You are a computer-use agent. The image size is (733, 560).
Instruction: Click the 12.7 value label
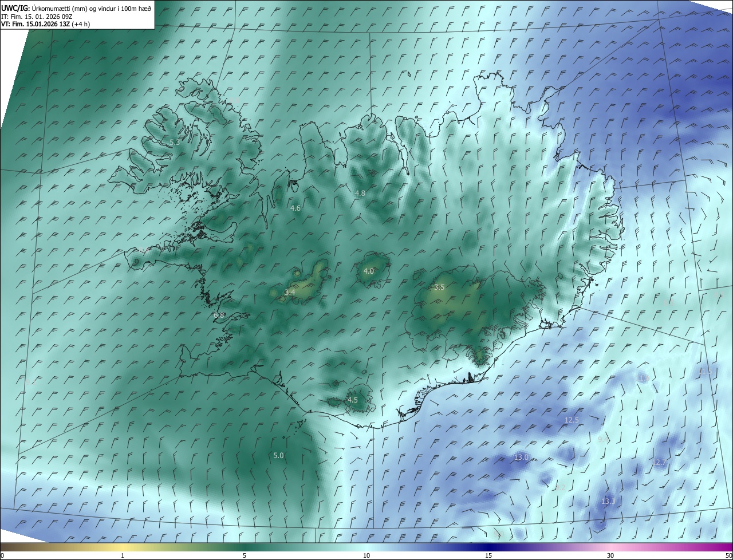(659, 463)
